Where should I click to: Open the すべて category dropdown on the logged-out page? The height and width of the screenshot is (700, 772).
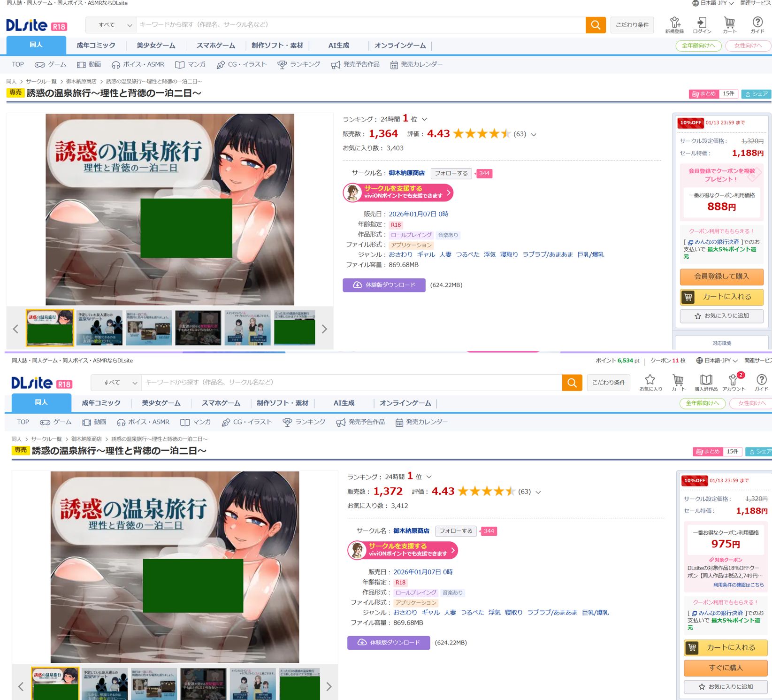tap(111, 25)
